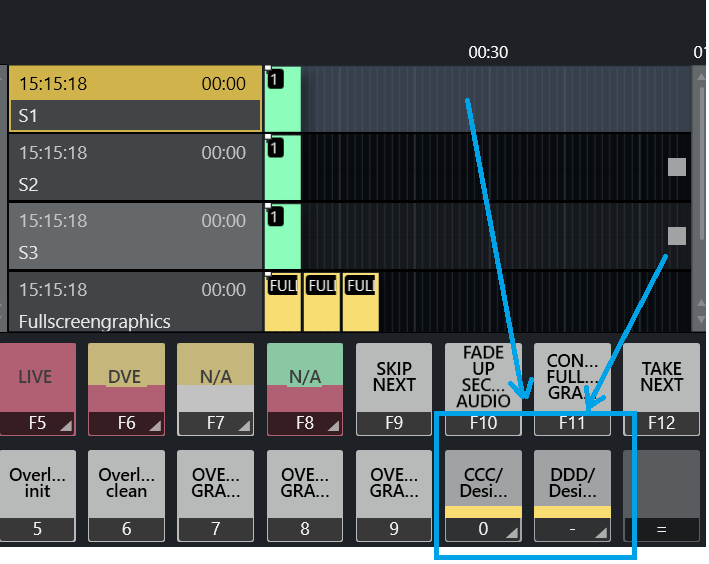The height and width of the screenshot is (564, 709).
Task: Click the gray square marker on S2 row
Action: pyautogui.click(x=677, y=167)
